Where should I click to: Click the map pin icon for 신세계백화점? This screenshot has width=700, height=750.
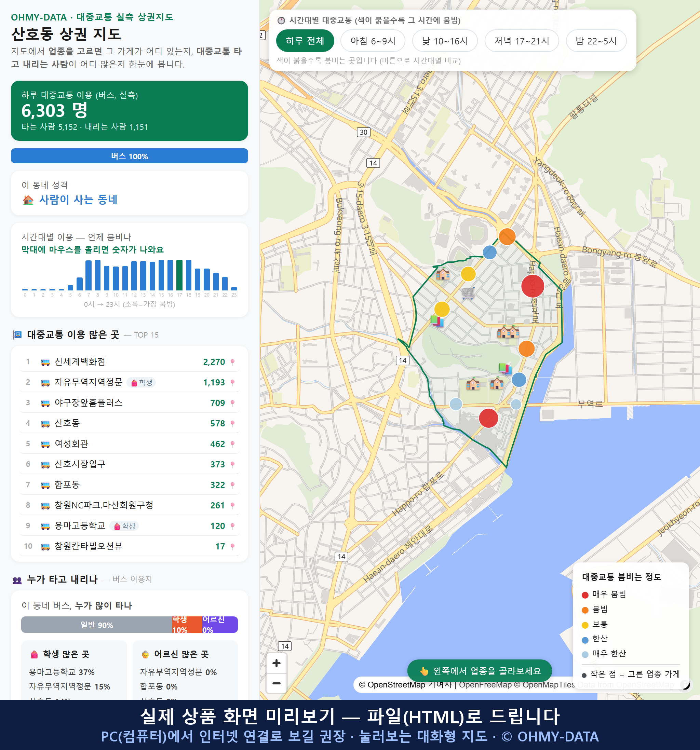click(232, 362)
